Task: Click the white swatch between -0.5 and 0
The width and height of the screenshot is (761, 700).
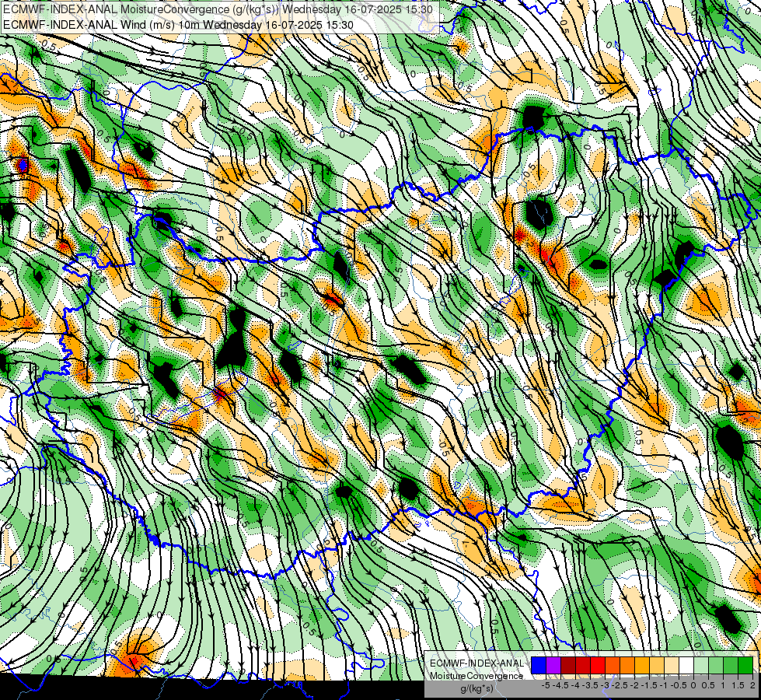Action: click(x=686, y=666)
